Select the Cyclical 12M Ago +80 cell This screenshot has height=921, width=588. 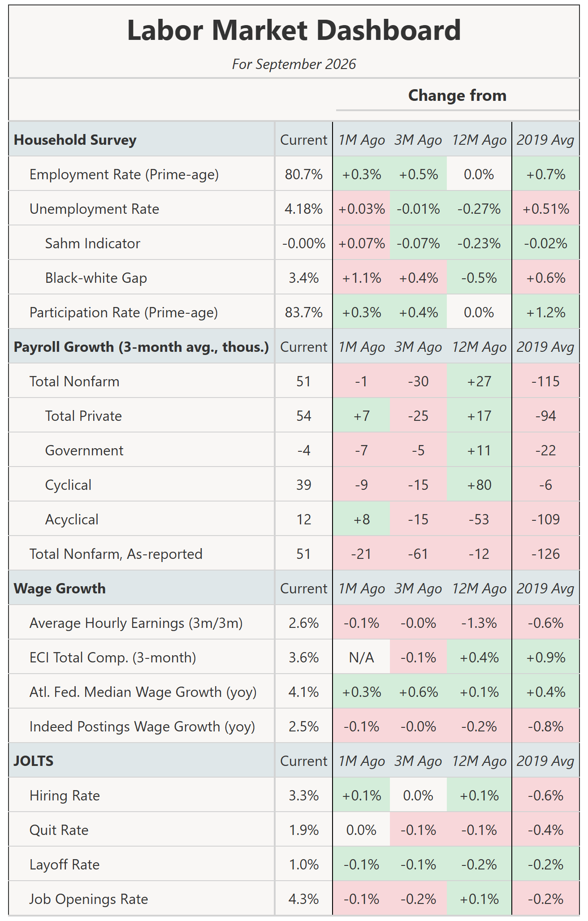click(479, 485)
